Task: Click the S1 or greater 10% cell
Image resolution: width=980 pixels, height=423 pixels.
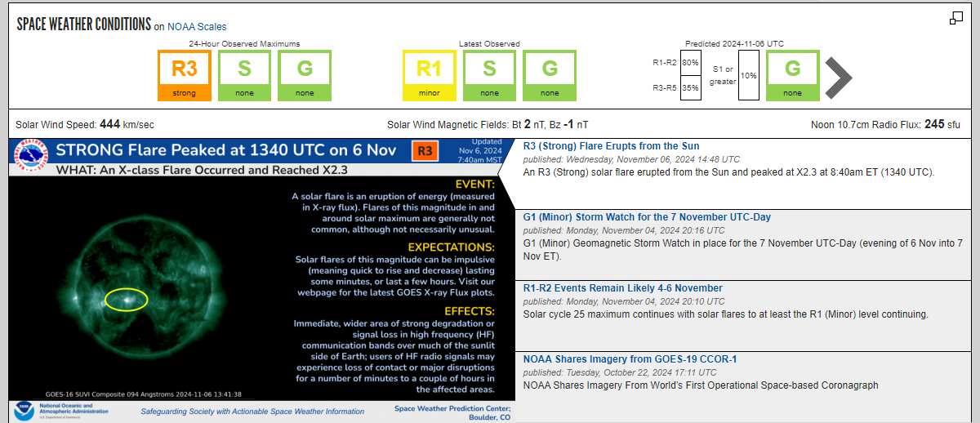Action: coord(748,75)
